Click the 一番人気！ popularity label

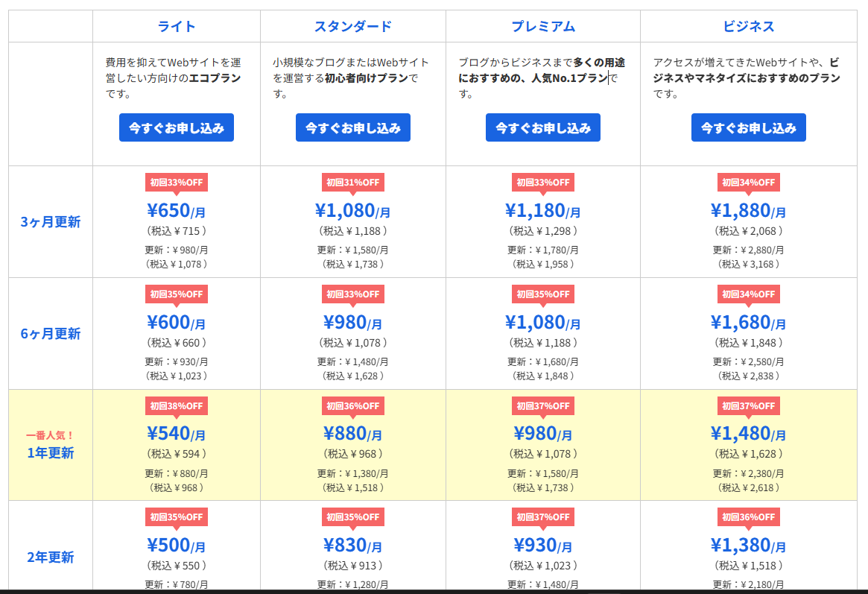(51, 435)
